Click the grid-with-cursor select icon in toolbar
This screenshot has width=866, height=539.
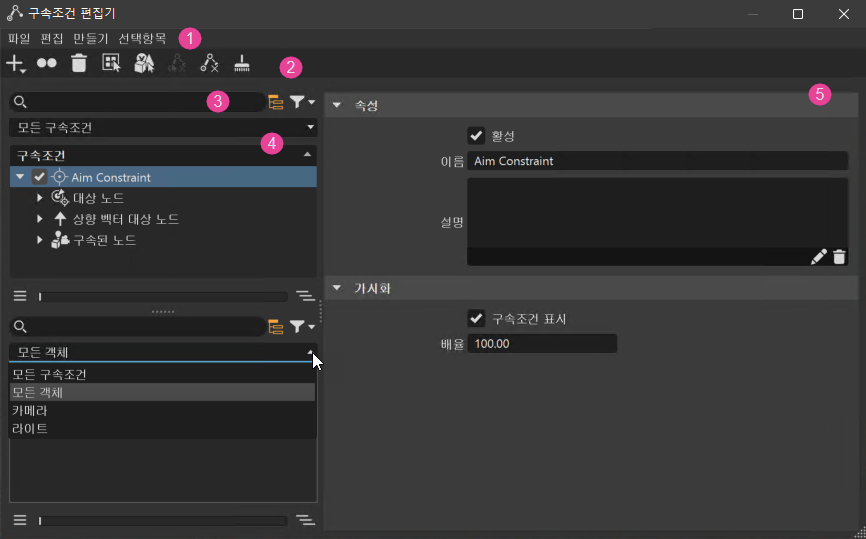[x=112, y=63]
